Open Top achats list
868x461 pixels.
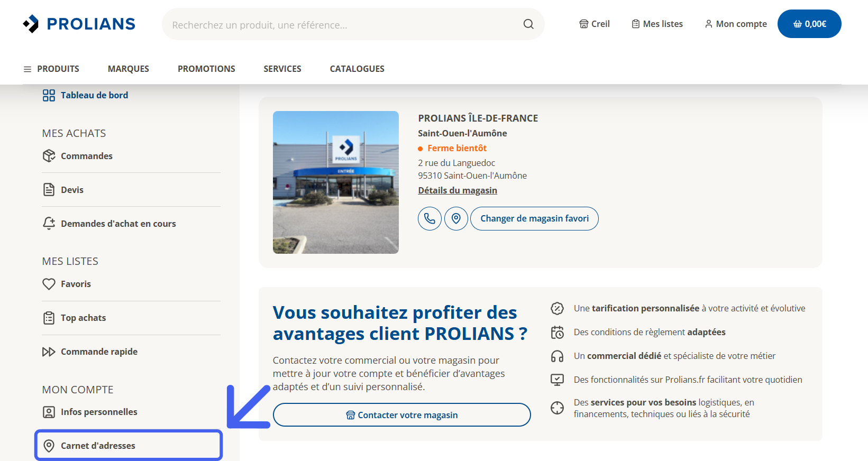click(x=131, y=318)
